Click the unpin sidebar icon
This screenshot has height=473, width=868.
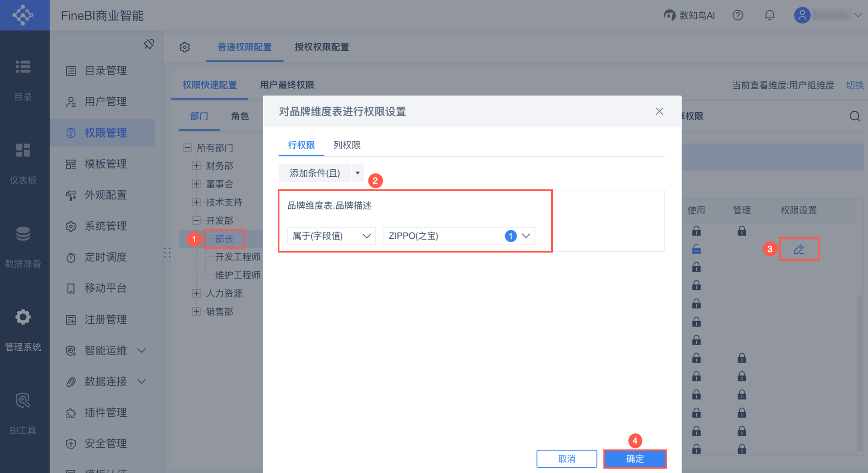click(149, 44)
